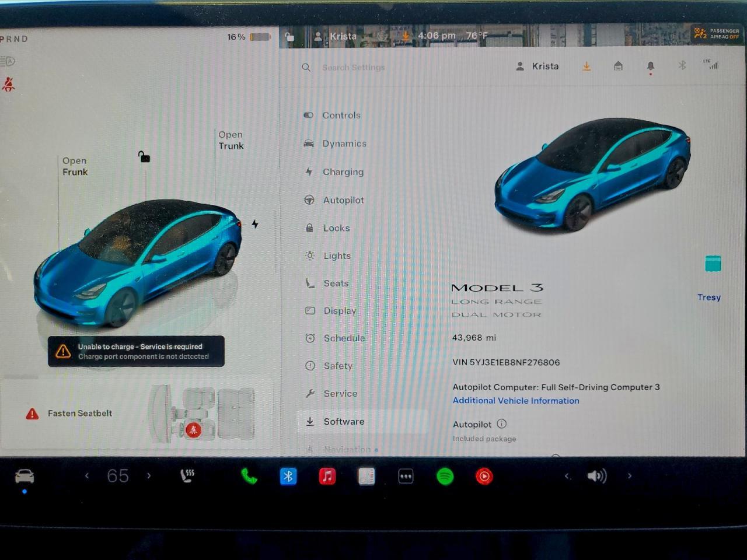
Task: Tap the HomeLink garage icon
Action: click(619, 66)
